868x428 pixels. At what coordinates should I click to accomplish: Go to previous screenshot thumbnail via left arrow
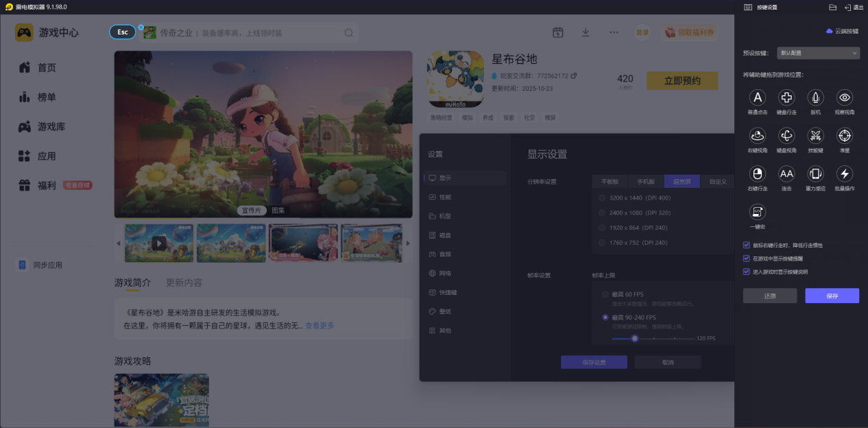(118, 243)
